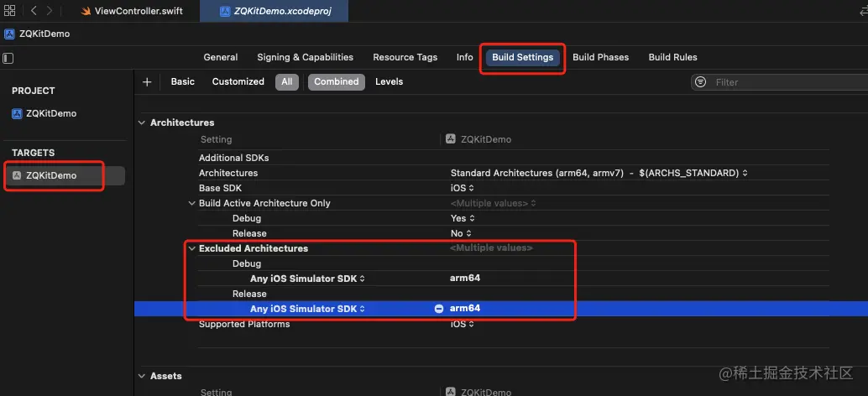This screenshot has height=396, width=868.
Task: Select the Build Settings tab
Action: (x=523, y=57)
